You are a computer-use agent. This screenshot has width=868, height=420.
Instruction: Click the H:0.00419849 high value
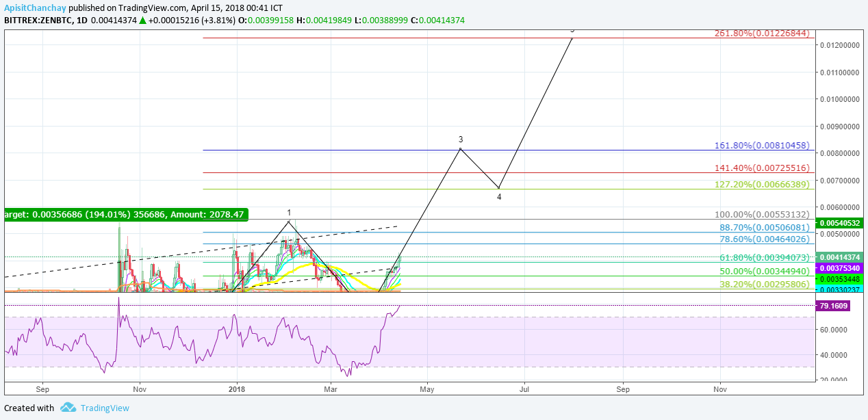324,21
